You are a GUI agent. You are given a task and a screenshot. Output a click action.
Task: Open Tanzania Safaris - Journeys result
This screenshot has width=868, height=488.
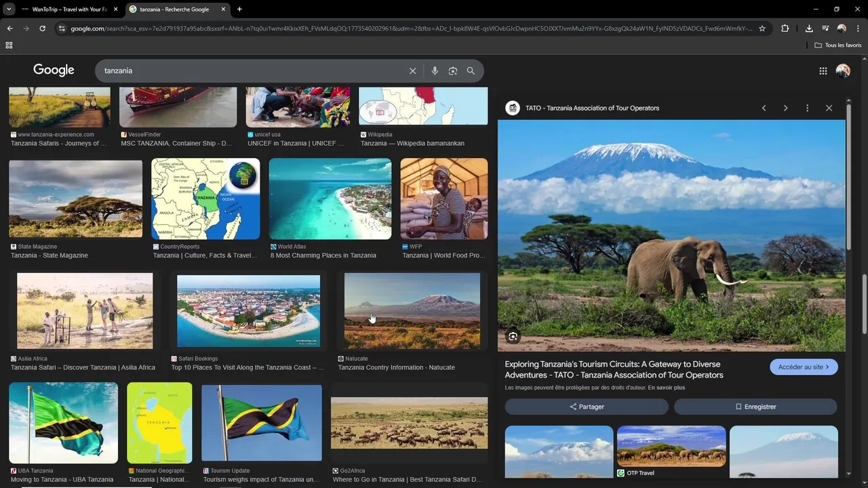pyautogui.click(x=59, y=144)
